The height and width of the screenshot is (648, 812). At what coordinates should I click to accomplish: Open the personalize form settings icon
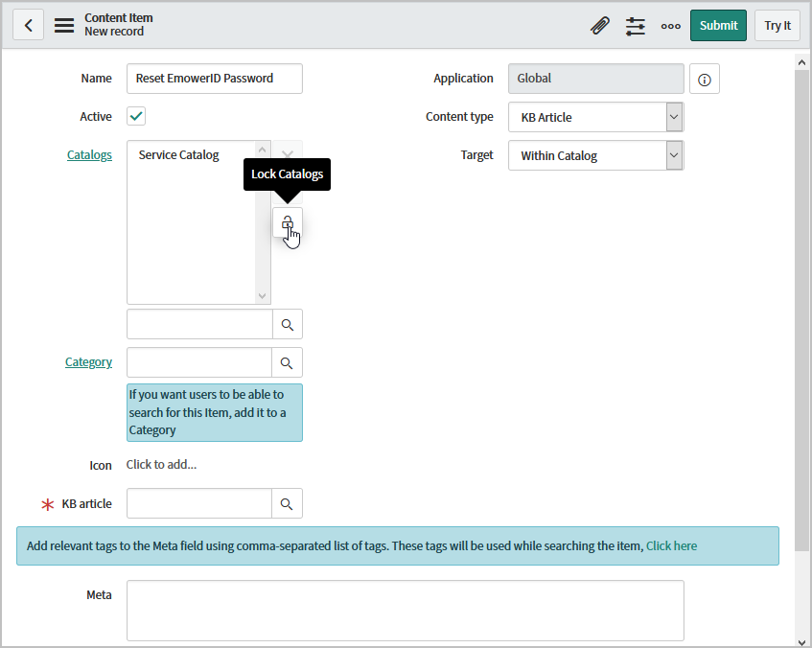(x=636, y=26)
